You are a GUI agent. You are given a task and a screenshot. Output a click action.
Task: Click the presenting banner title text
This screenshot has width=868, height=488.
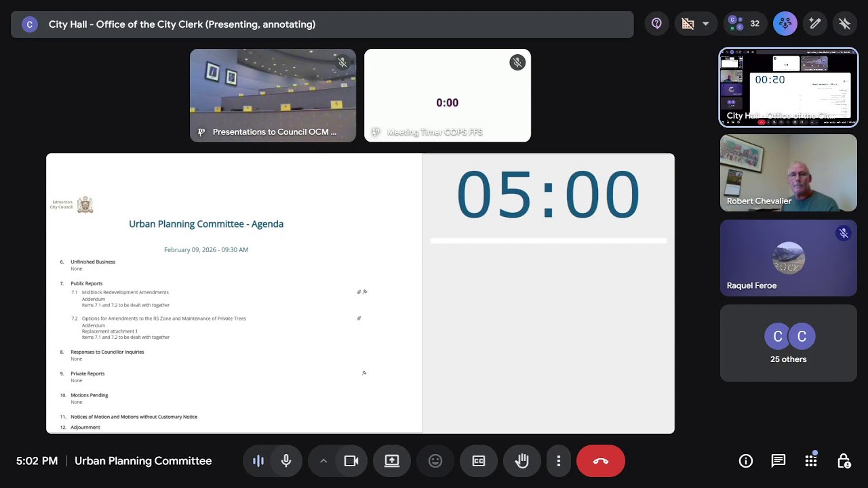coord(182,24)
